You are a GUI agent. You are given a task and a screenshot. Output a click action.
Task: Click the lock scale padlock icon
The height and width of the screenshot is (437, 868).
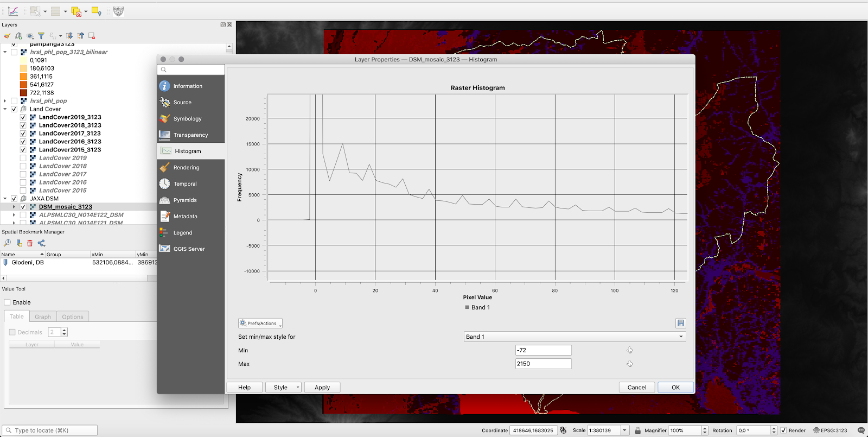coord(638,430)
